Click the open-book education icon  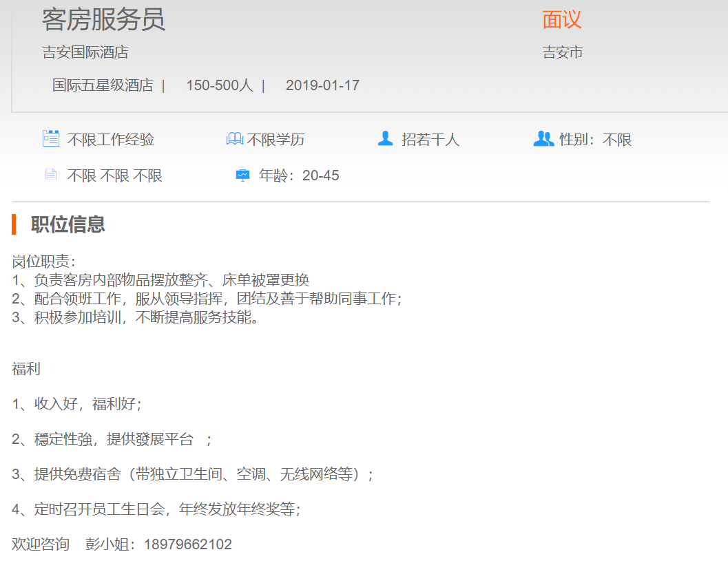(x=235, y=140)
